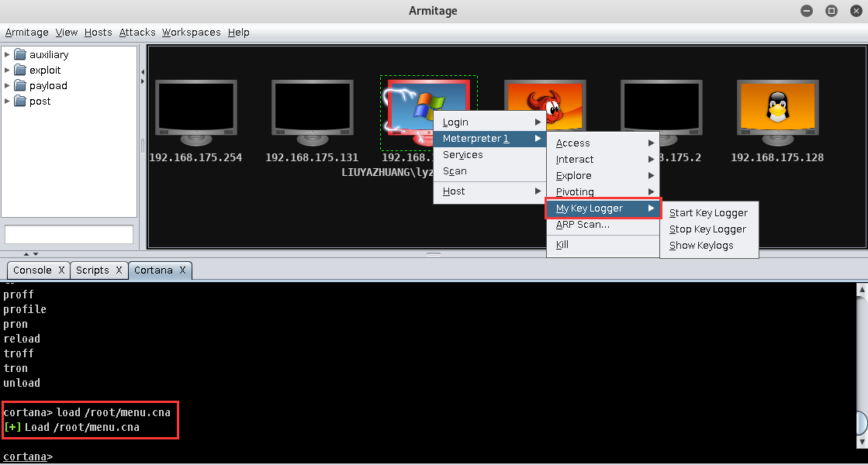The height and width of the screenshot is (465, 868).
Task: Select the Linux penguin host 192.168.175.128
Action: coord(778,112)
